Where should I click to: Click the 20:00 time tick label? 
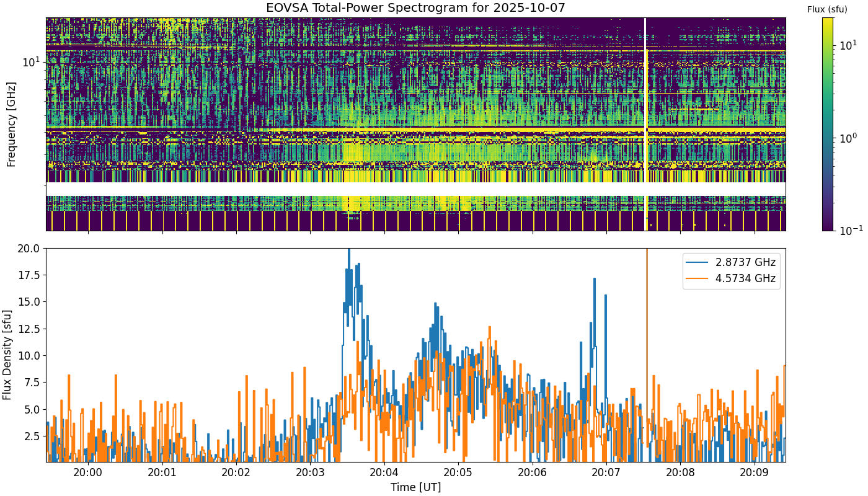[x=88, y=472]
